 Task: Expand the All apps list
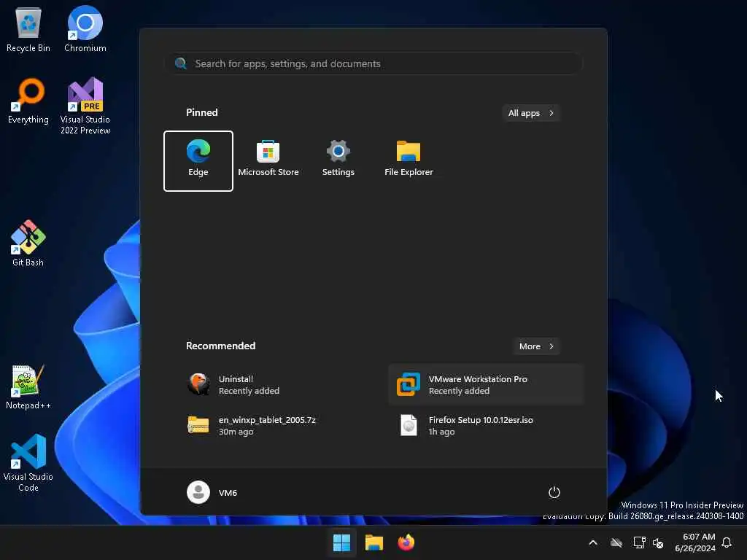pos(531,113)
